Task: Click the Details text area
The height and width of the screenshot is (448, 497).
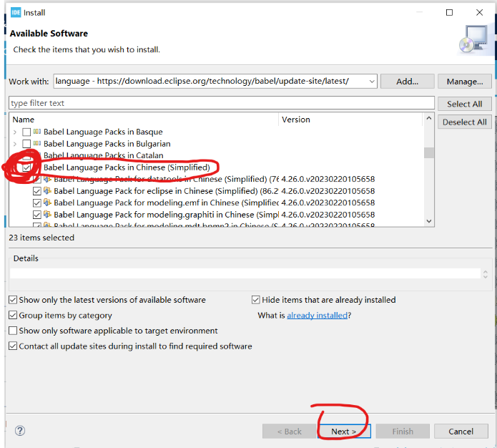Action: [245, 273]
